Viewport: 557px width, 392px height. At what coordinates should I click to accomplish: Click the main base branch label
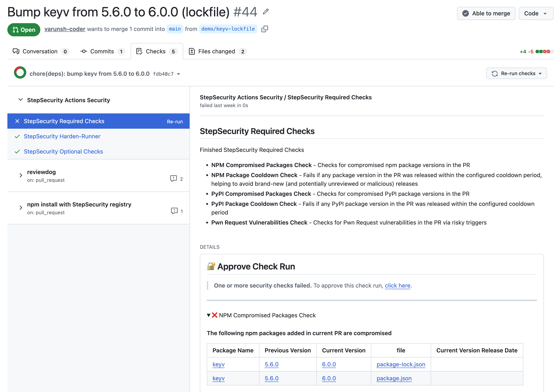pos(175,29)
